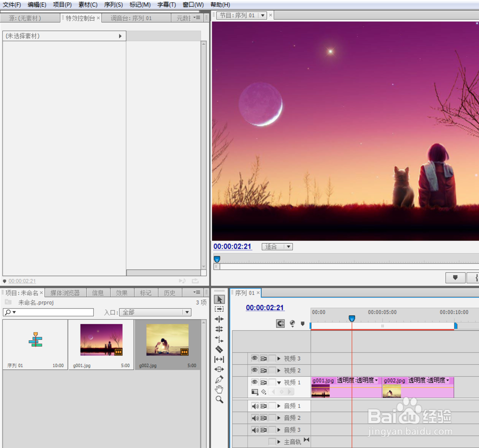Viewport: 479px width, 448px height.
Task: Toggle sync lock on 视频 3 track
Action: point(263,358)
